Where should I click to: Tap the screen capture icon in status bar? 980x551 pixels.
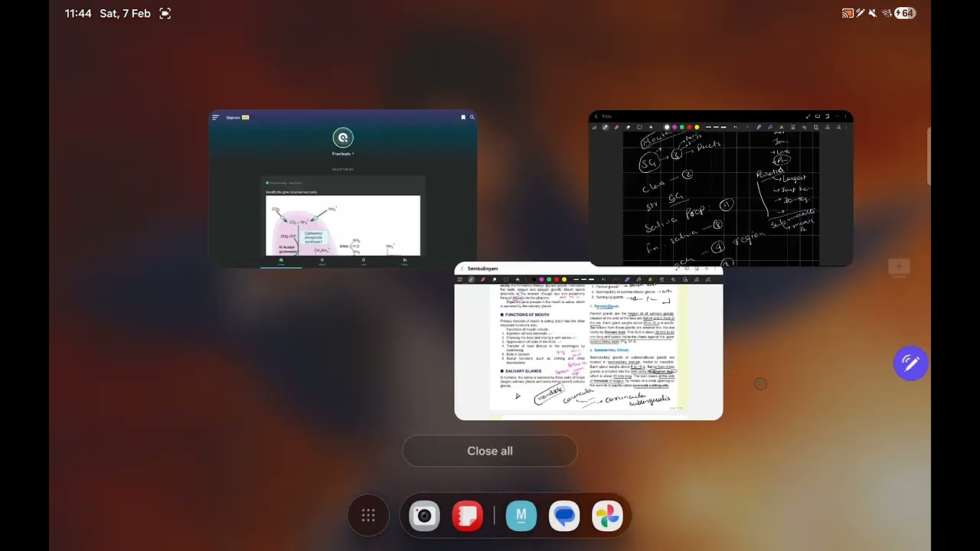point(165,14)
